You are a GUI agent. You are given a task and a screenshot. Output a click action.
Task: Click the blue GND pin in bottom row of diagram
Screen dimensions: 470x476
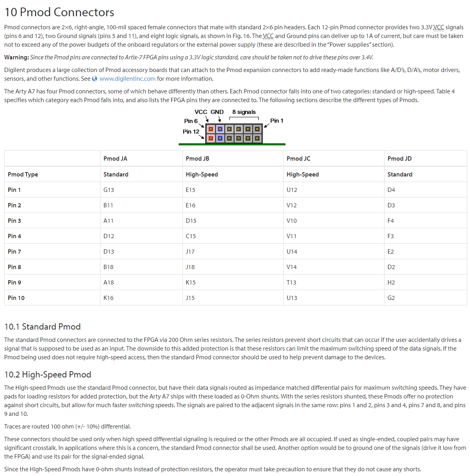click(x=220, y=138)
